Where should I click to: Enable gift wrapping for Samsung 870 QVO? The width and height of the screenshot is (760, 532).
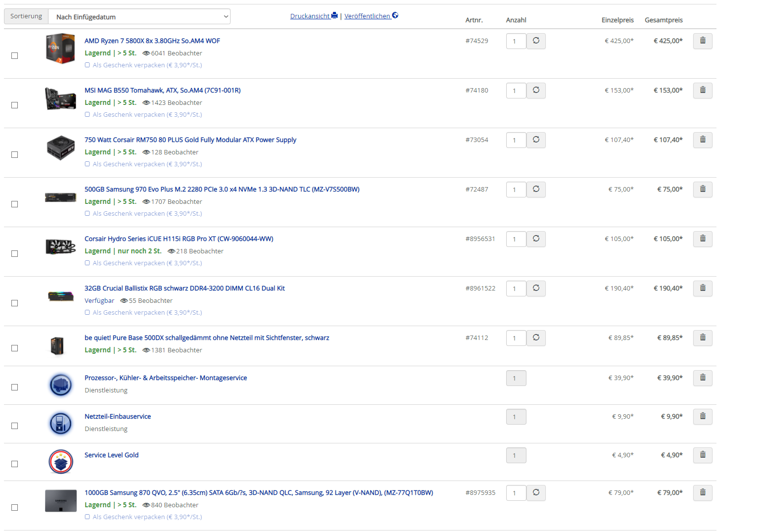point(88,517)
